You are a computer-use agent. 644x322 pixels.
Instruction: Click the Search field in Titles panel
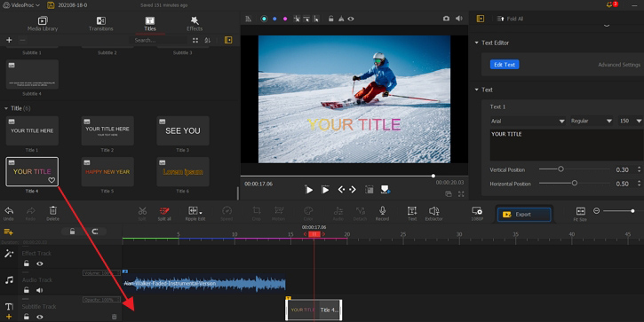pos(159,40)
